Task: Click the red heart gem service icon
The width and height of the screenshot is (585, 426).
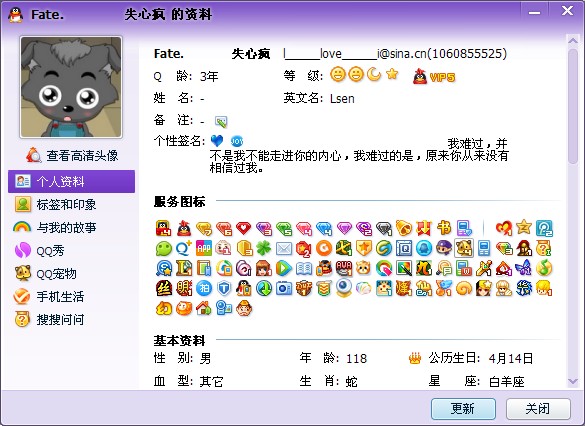Action: [x=244, y=228]
